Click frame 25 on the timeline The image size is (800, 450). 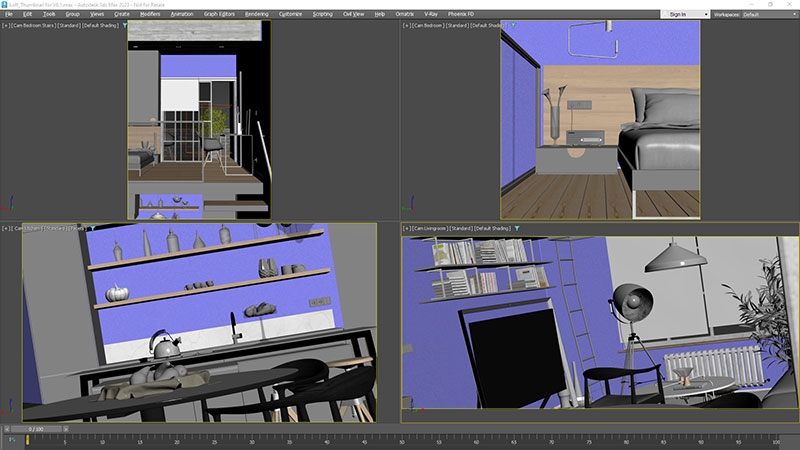(x=214, y=442)
